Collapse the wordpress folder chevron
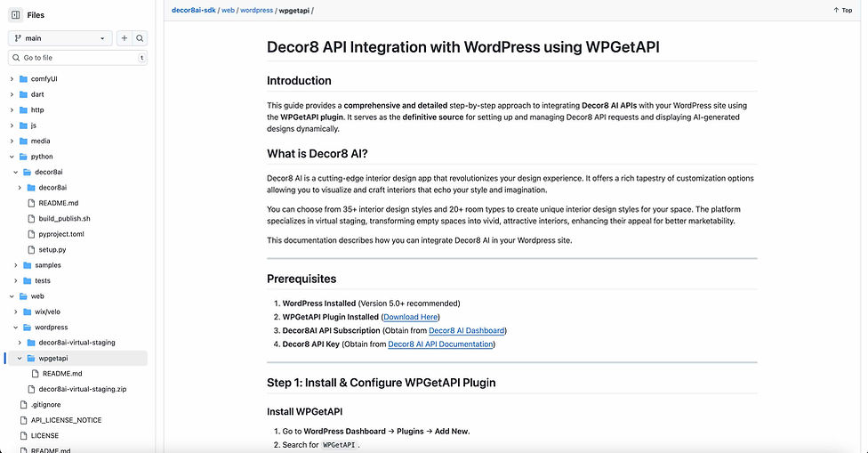Image resolution: width=868 pixels, height=453 pixels. click(15, 328)
